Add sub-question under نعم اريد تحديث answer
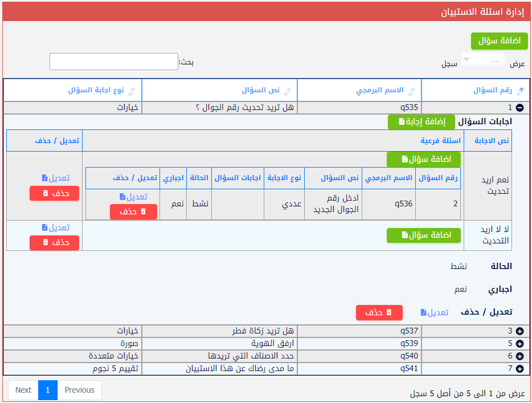The height and width of the screenshot is (403, 532). point(423,159)
